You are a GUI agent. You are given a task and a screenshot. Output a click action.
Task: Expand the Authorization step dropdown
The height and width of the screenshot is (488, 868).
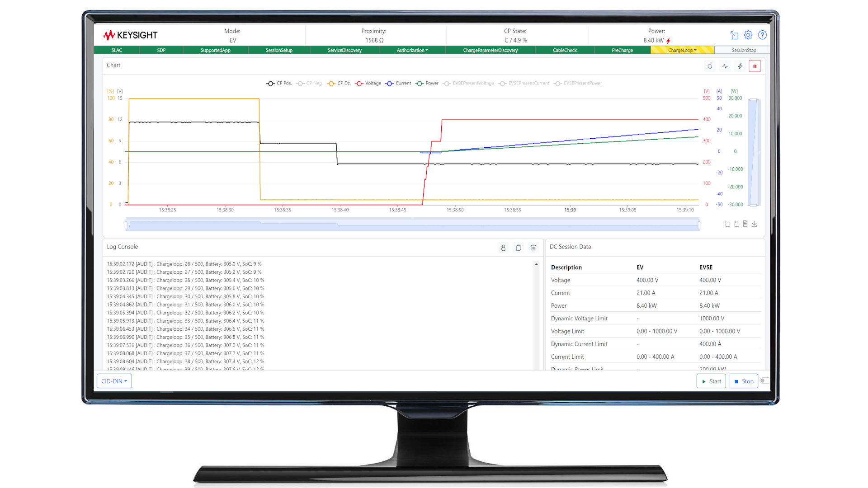[412, 50]
